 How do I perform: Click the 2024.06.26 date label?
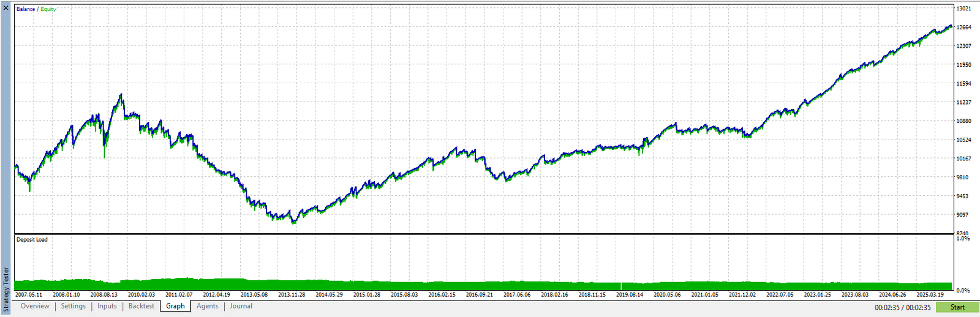[892, 294]
